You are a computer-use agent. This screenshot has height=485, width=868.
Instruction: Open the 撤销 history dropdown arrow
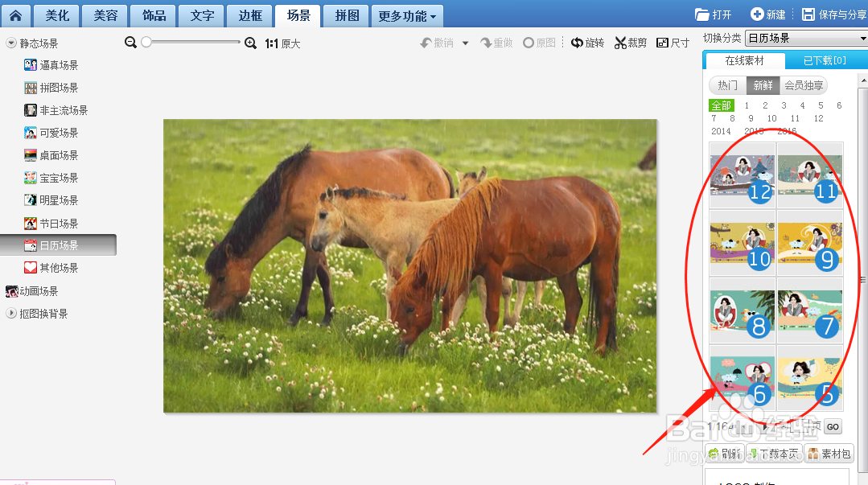[465, 43]
